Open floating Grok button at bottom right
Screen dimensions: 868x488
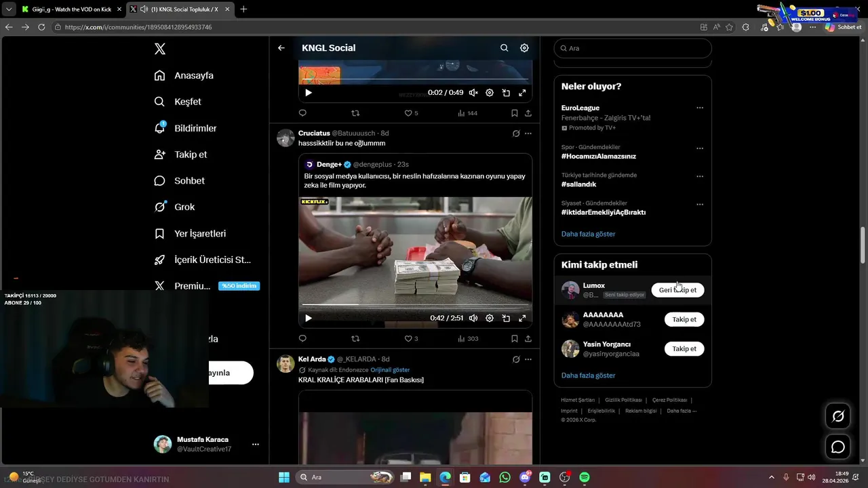(x=838, y=416)
